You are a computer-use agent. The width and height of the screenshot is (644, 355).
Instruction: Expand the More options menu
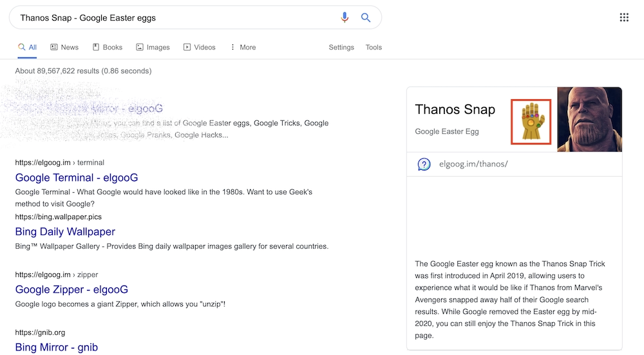[x=243, y=48]
